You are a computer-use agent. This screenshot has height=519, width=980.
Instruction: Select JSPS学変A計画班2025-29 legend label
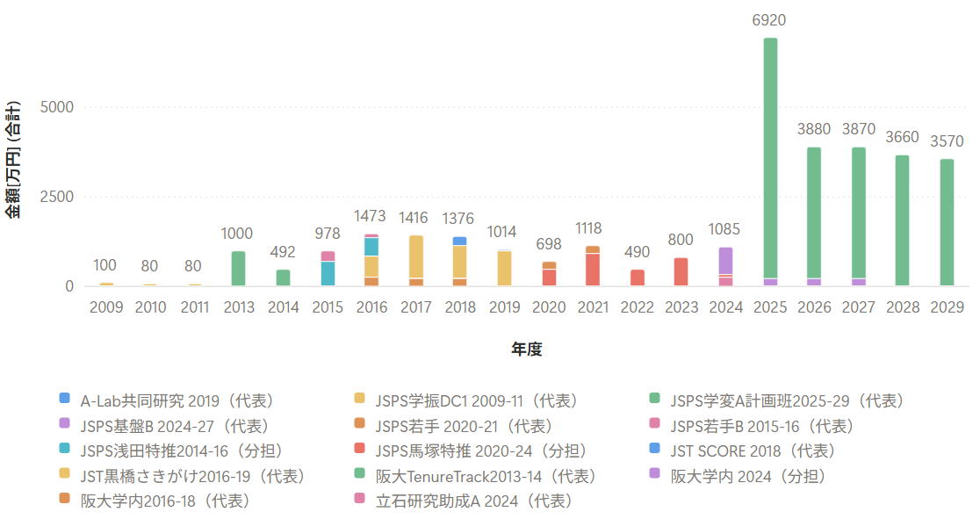788,401
